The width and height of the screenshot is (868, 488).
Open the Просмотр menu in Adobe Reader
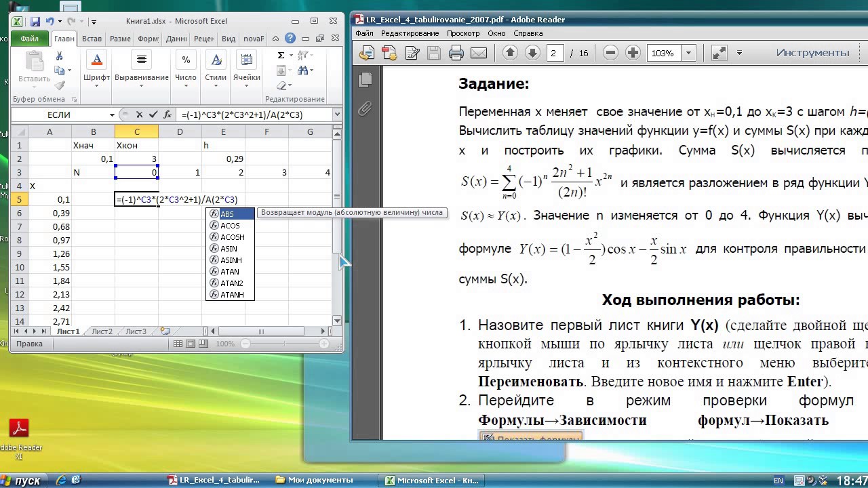click(463, 33)
